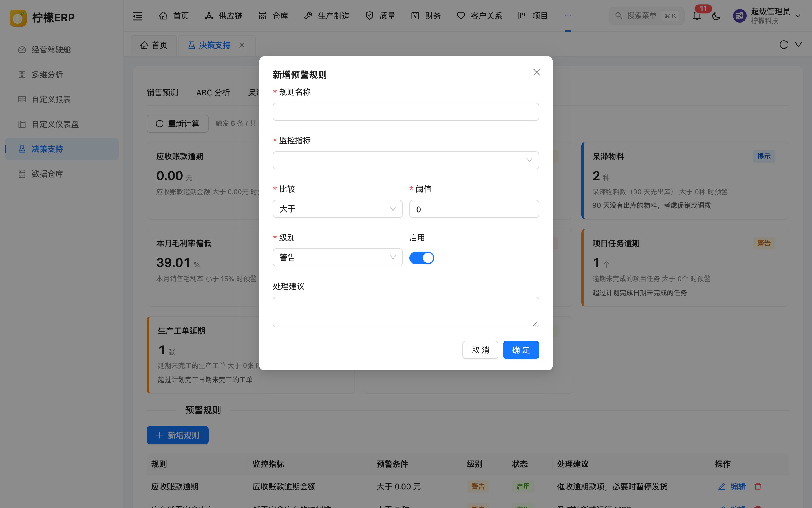The width and height of the screenshot is (812, 508).
Task: Open 自定义报表 in the sidebar
Action: (62, 99)
